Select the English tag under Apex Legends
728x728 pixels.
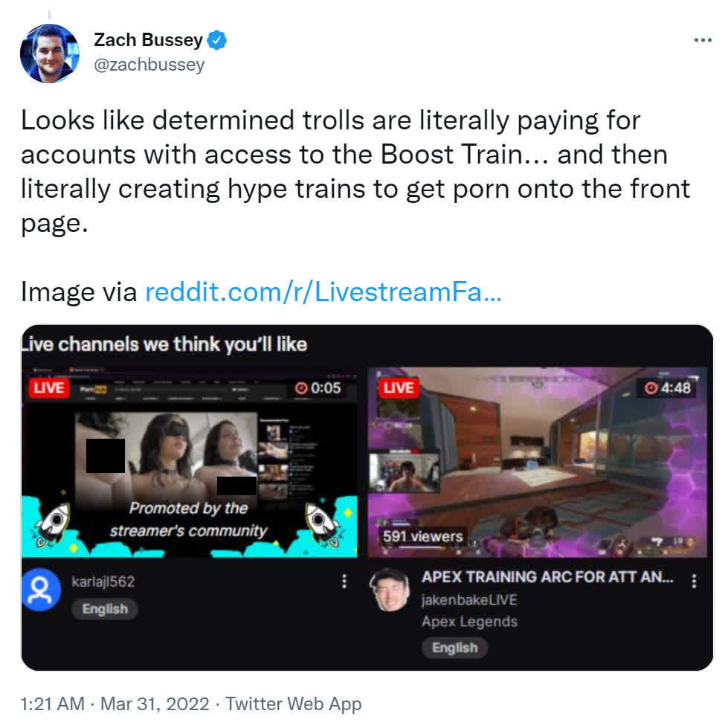click(x=454, y=648)
